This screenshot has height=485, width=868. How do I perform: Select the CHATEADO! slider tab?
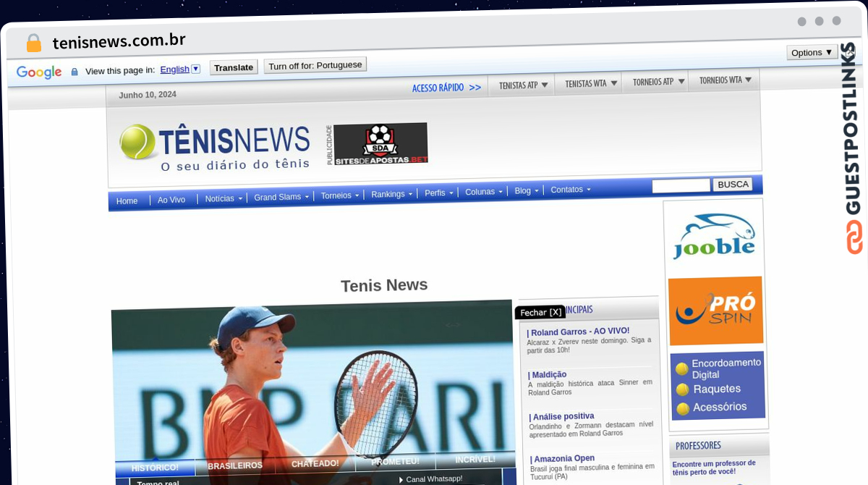pos(315,463)
